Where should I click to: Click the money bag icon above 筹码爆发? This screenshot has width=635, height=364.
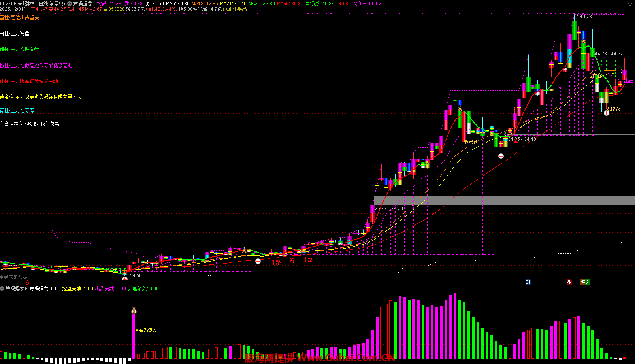[134, 311]
